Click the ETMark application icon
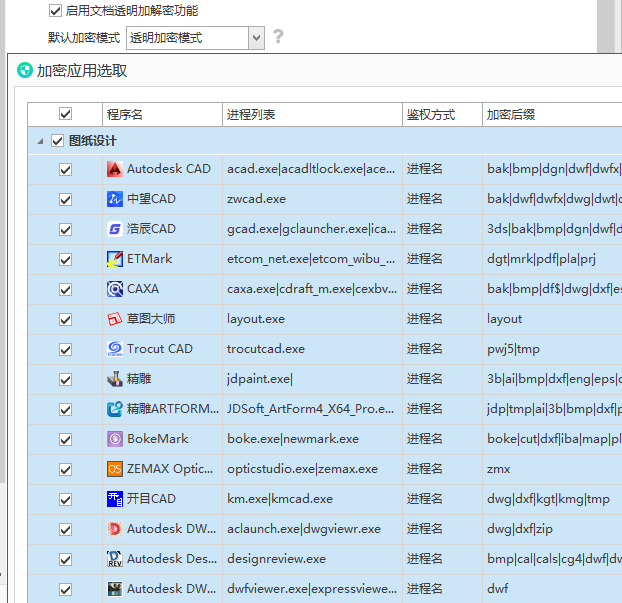The width and height of the screenshot is (622, 603). coord(115,259)
